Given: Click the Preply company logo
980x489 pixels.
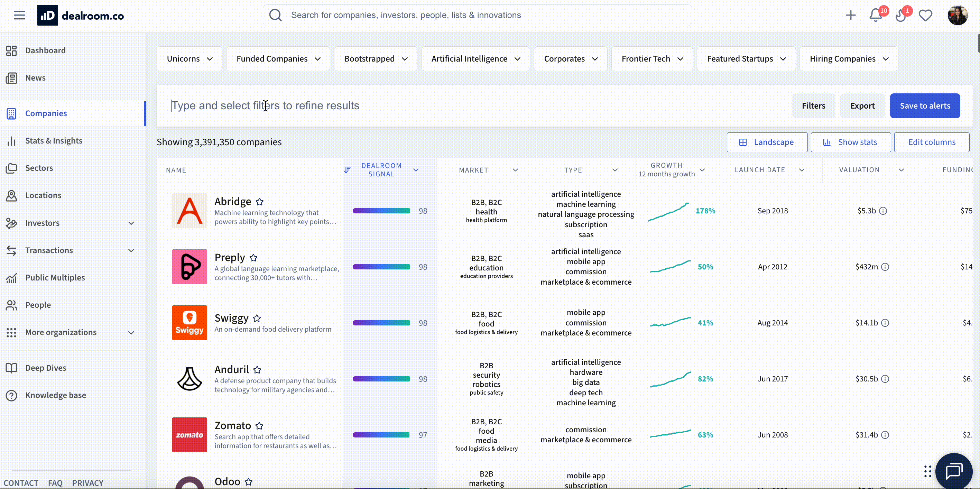Looking at the screenshot, I should [x=189, y=267].
